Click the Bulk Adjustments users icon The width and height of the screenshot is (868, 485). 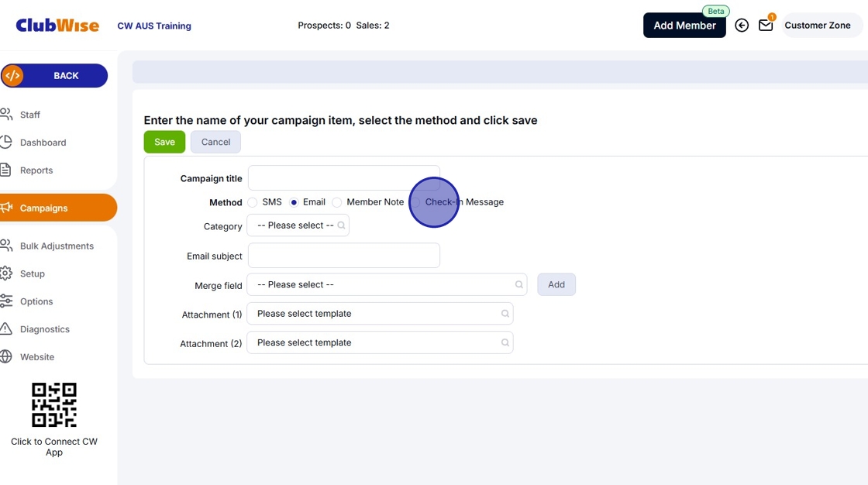click(x=6, y=246)
